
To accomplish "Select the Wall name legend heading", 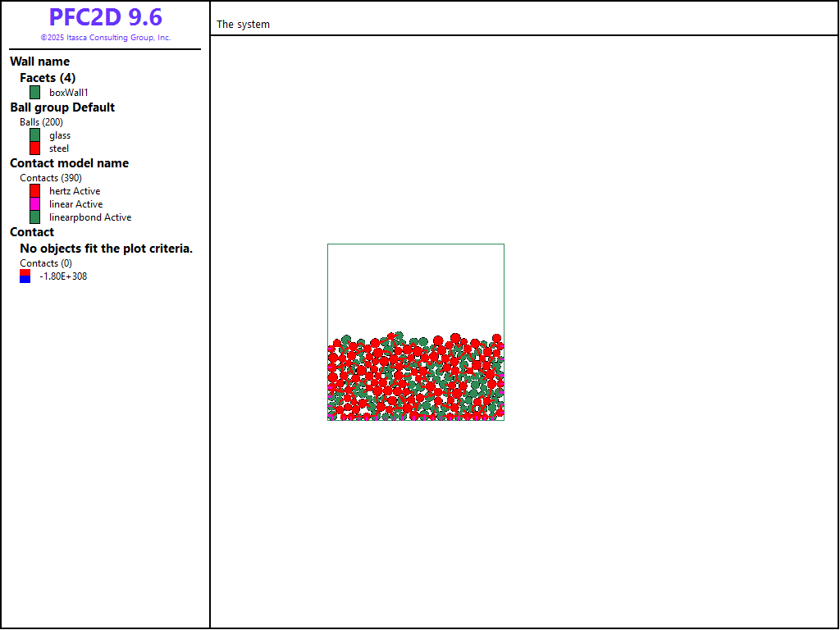I will coord(39,62).
